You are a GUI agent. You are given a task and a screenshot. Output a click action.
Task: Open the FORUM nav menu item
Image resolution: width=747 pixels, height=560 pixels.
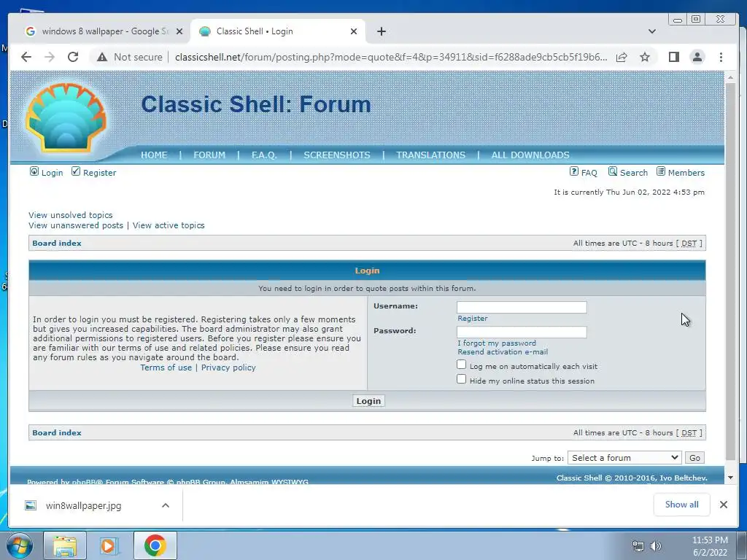209,155
